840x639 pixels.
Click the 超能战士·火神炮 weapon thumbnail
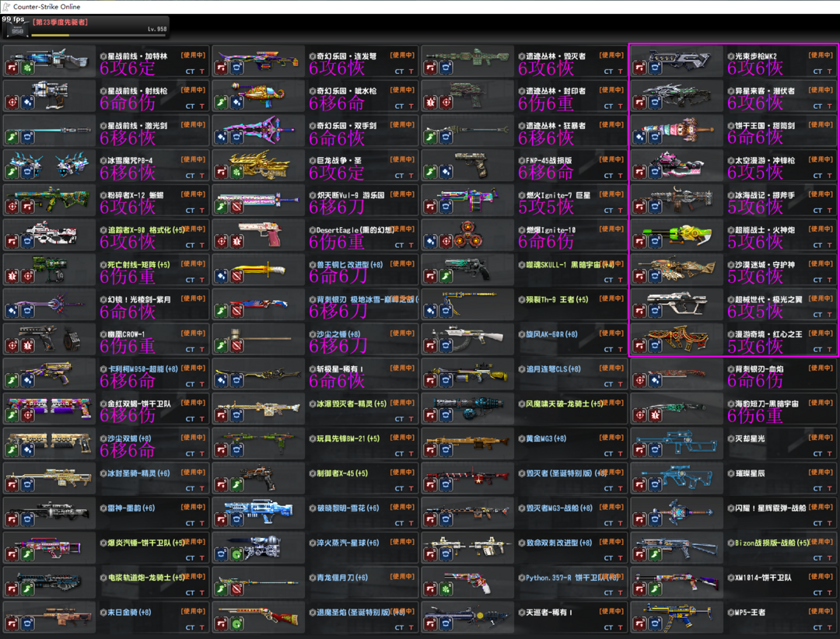pyautogui.click(x=677, y=235)
